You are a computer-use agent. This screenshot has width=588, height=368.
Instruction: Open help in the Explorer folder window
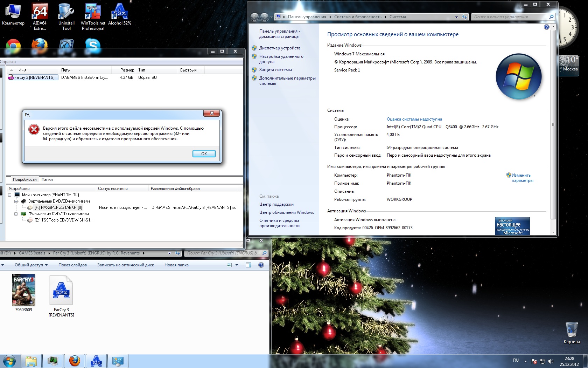coord(261,265)
